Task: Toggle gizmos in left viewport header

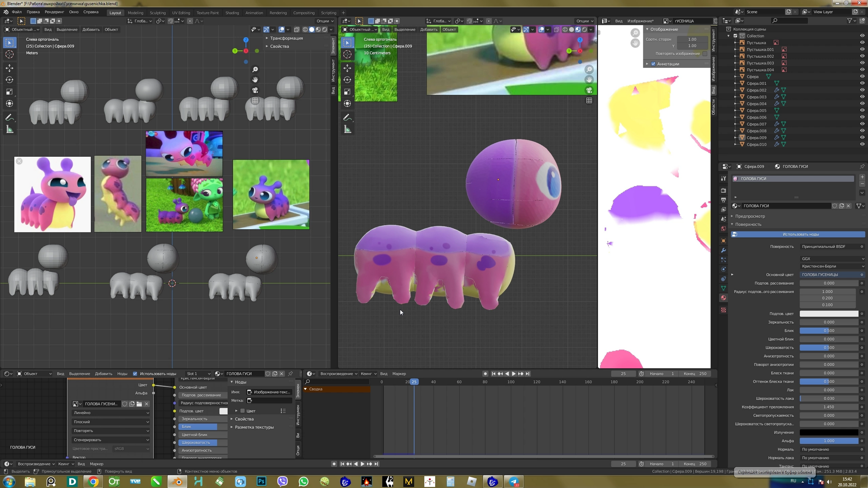Action: tap(266, 30)
